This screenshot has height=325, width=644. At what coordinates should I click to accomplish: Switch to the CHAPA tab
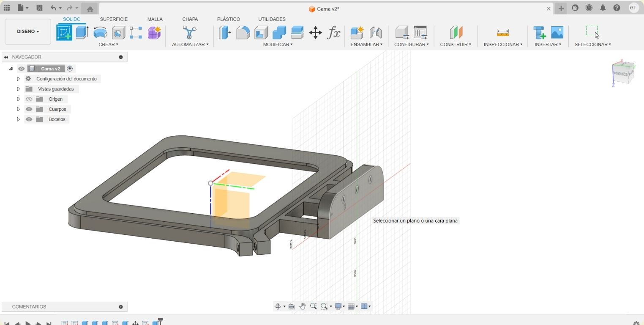pos(190,19)
